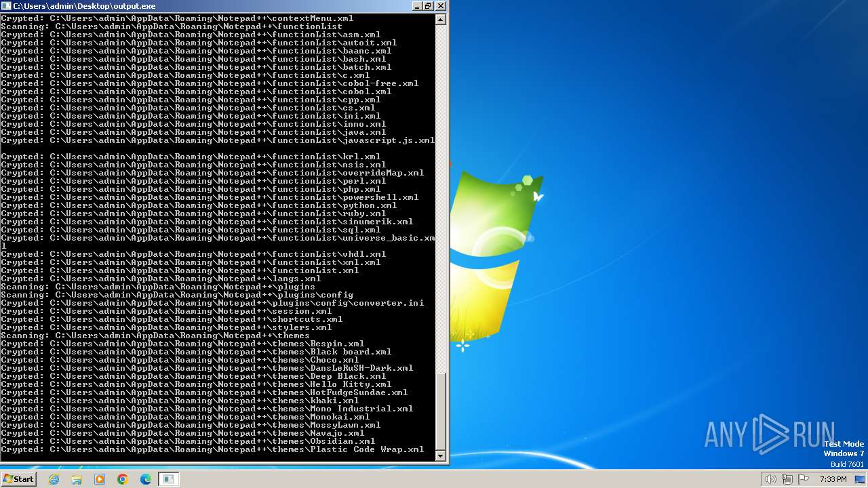
Task: Click the console vertical scrollbar thumb
Action: point(441,411)
